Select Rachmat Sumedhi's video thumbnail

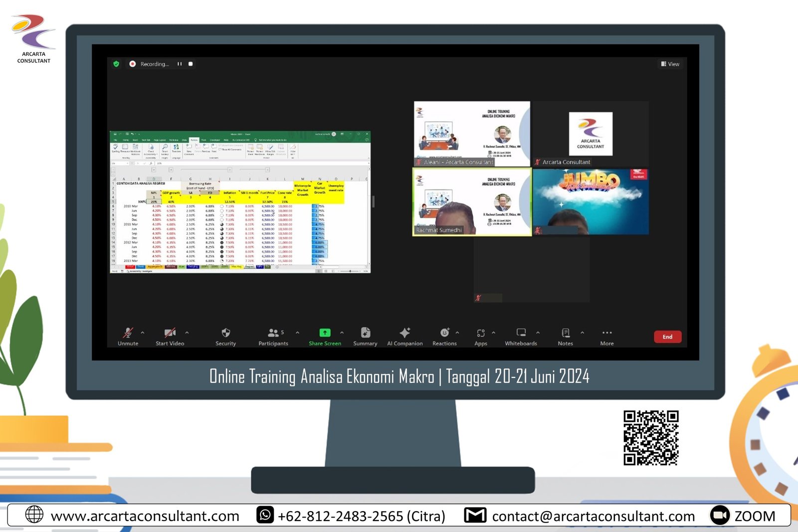(472, 202)
